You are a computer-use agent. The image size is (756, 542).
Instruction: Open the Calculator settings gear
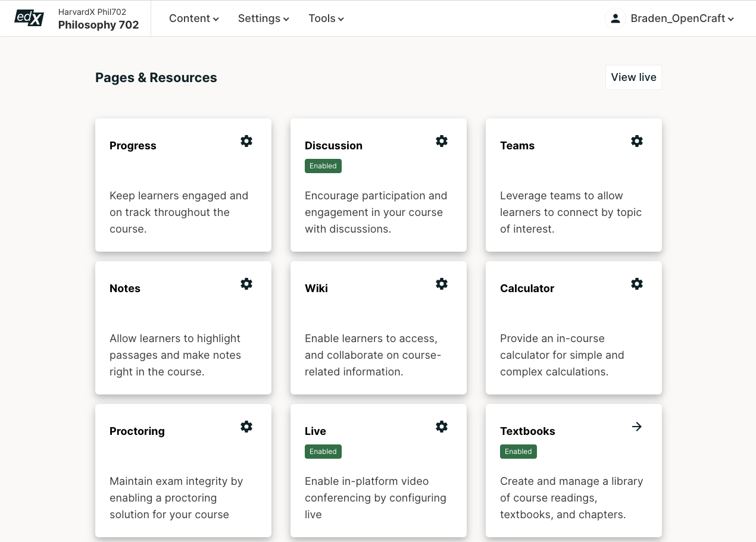[637, 284]
